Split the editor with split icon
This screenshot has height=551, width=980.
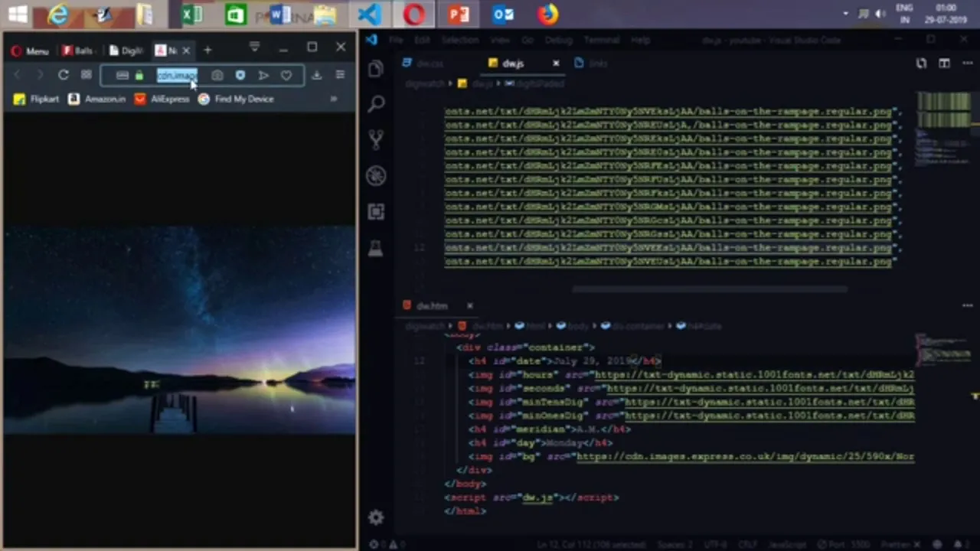coord(944,64)
